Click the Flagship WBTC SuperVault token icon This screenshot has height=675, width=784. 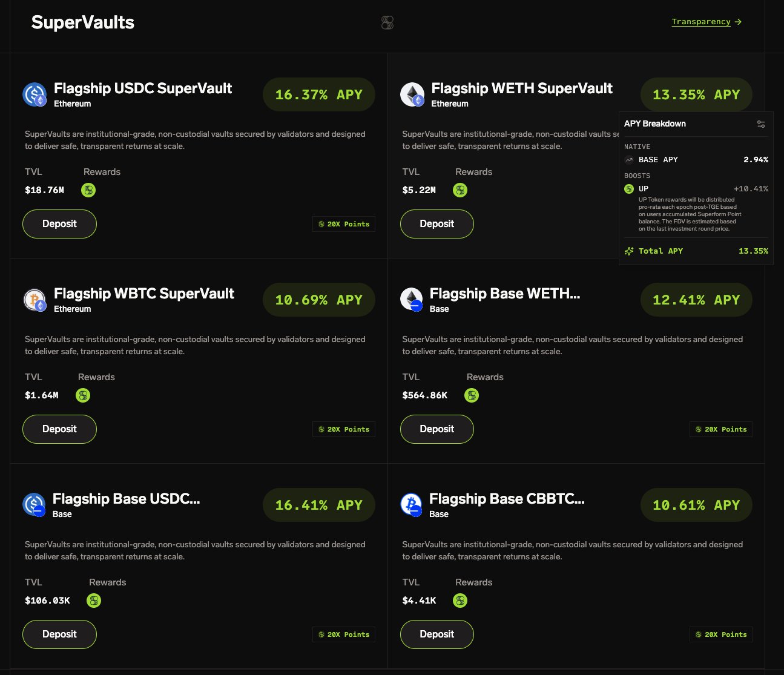click(35, 300)
